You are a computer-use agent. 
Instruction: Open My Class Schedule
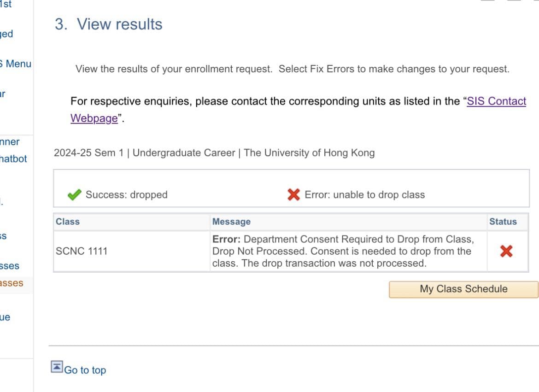pos(463,289)
